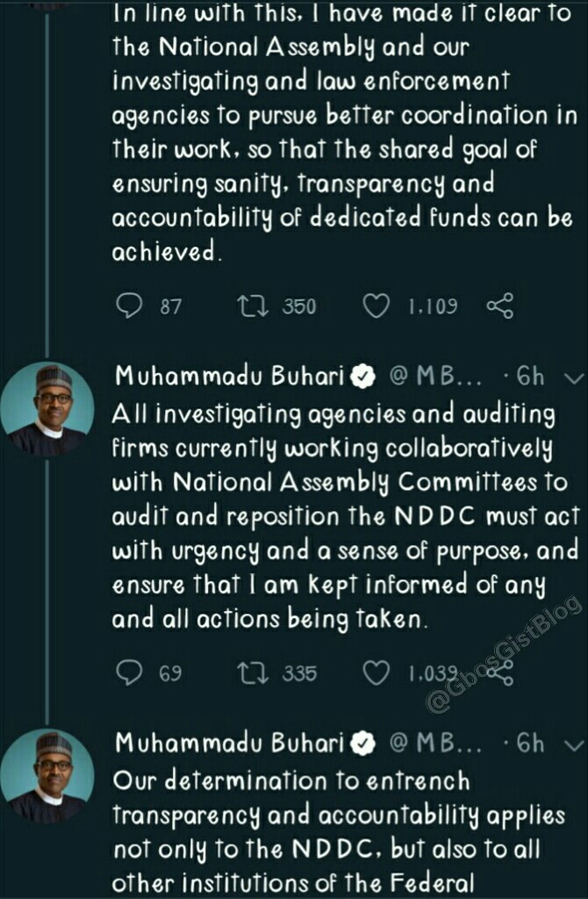Share the tweet about auditing the NDDC

click(x=499, y=672)
